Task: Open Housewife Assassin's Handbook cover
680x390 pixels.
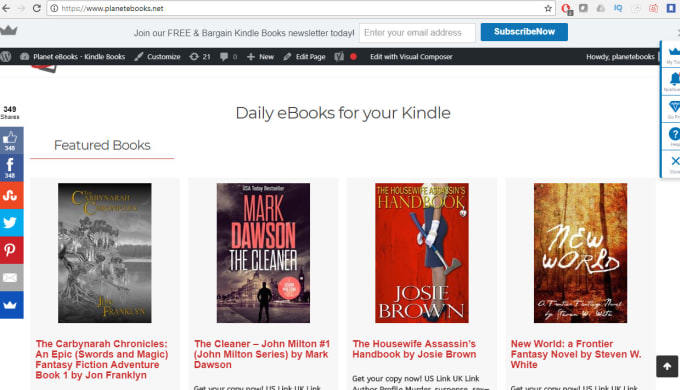Action: click(x=422, y=253)
